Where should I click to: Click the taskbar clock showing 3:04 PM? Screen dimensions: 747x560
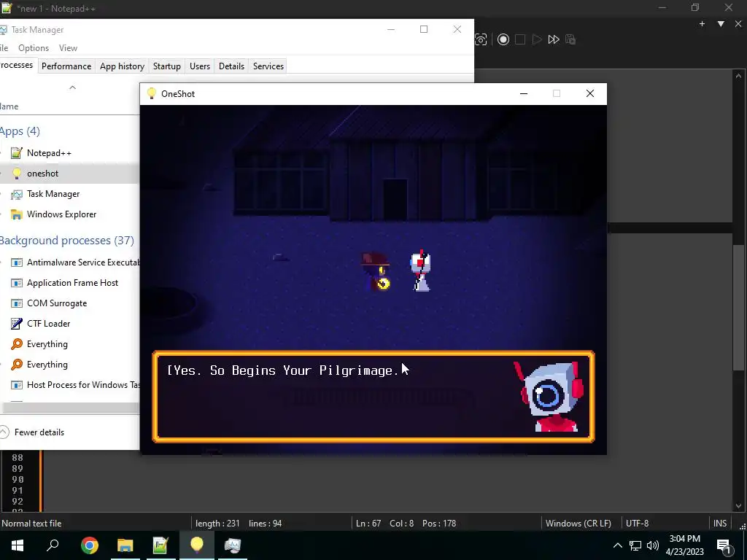[x=684, y=545]
